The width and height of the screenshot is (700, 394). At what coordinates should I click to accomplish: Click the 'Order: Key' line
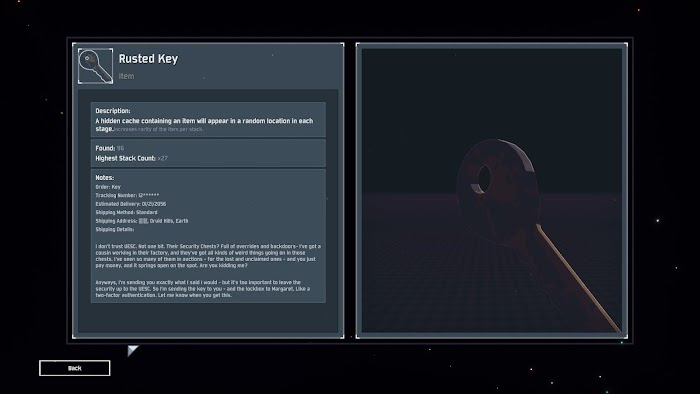point(108,187)
